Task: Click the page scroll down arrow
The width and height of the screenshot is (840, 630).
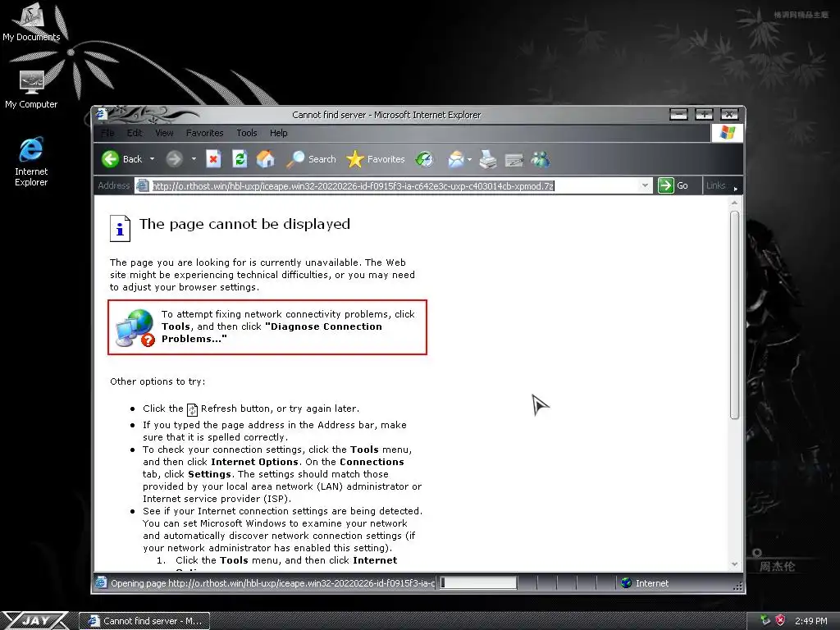Action: (734, 564)
